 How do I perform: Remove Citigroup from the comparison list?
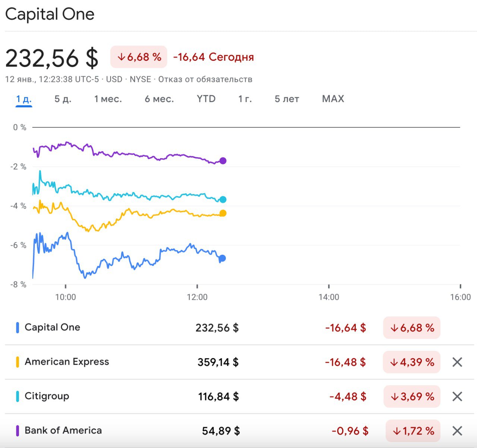457,396
